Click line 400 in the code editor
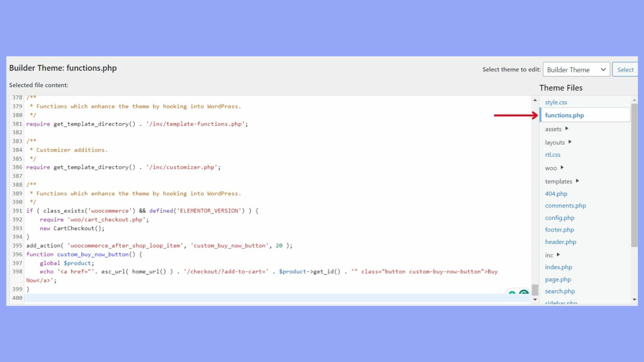The width and height of the screenshot is (644, 362). pyautogui.click(x=174, y=298)
